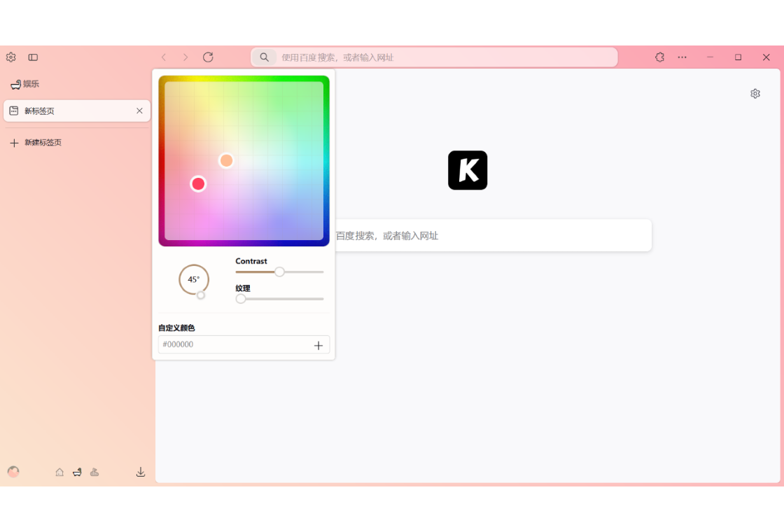Image resolution: width=784 pixels, height=532 pixels.
Task: Open profile avatar at sidebar bottom
Action: pos(13,472)
